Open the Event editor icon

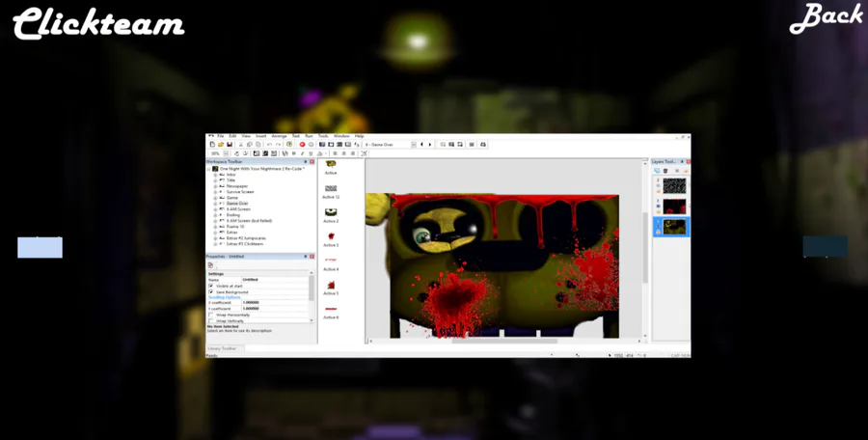339,144
